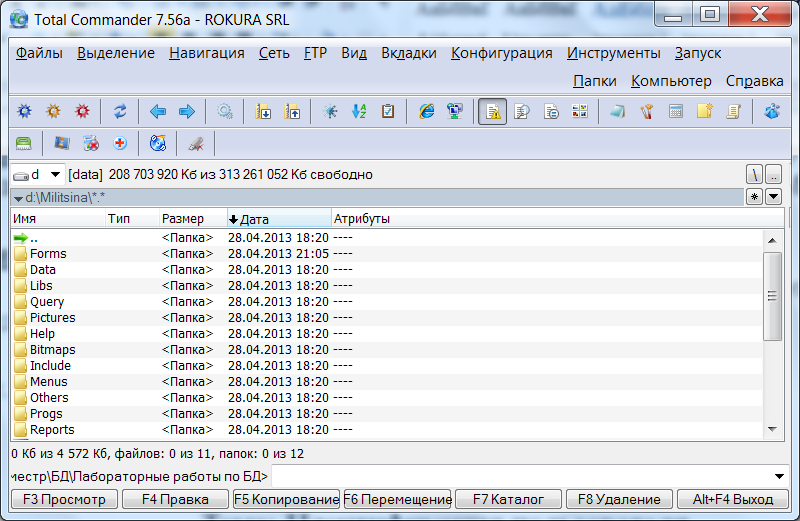Select the Query folder row
The image size is (800, 521).
click(x=387, y=302)
